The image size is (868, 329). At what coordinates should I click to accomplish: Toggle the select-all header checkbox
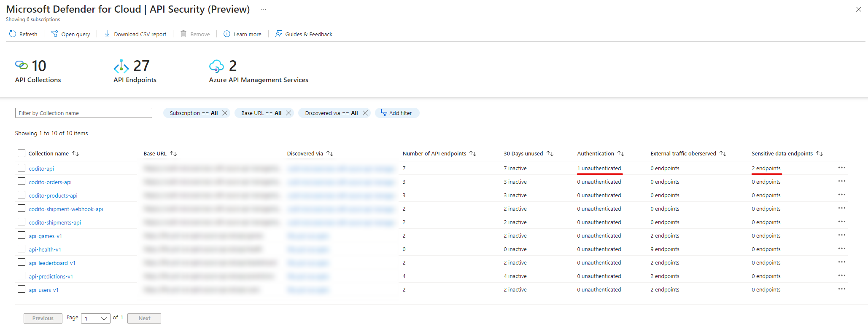click(x=22, y=153)
